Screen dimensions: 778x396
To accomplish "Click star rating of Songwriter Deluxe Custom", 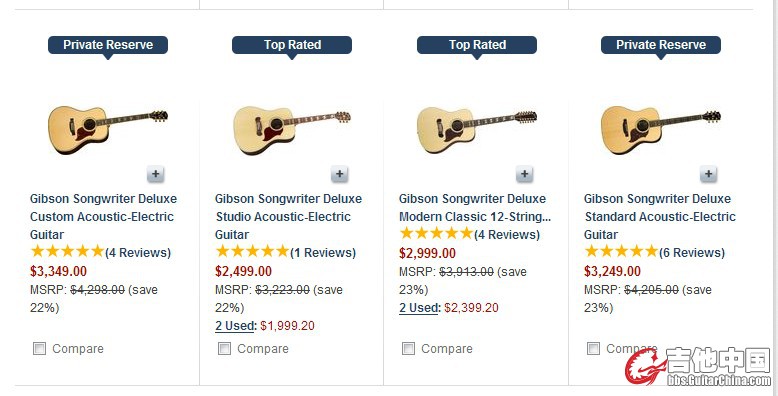I will (67, 252).
